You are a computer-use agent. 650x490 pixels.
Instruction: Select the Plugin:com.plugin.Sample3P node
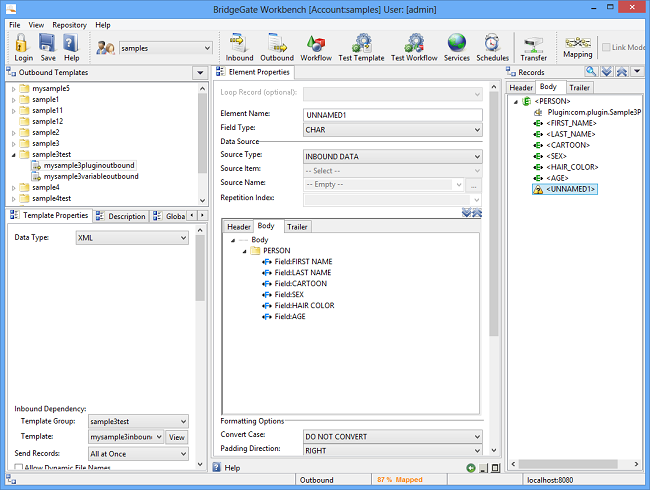pyautogui.click(x=588, y=112)
